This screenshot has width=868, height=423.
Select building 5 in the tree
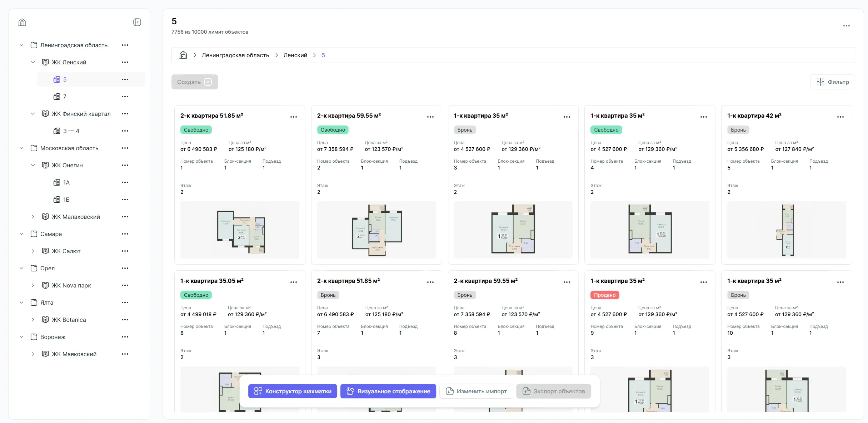[x=91, y=79]
